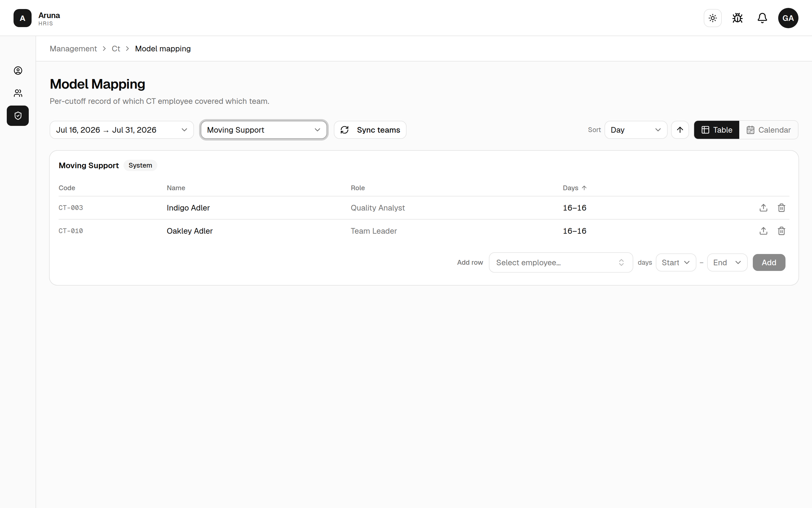Go to Management breadcrumb
Image resolution: width=812 pixels, height=508 pixels.
73,49
